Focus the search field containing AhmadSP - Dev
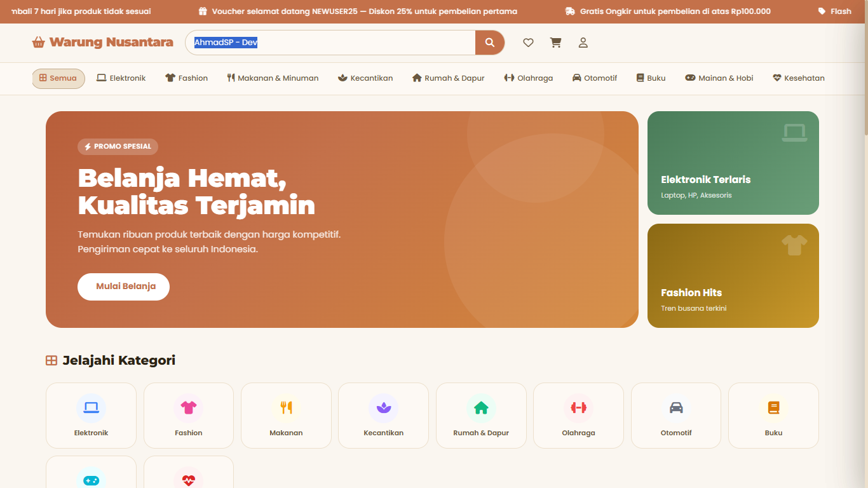Viewport: 868px width, 488px height. pos(330,43)
